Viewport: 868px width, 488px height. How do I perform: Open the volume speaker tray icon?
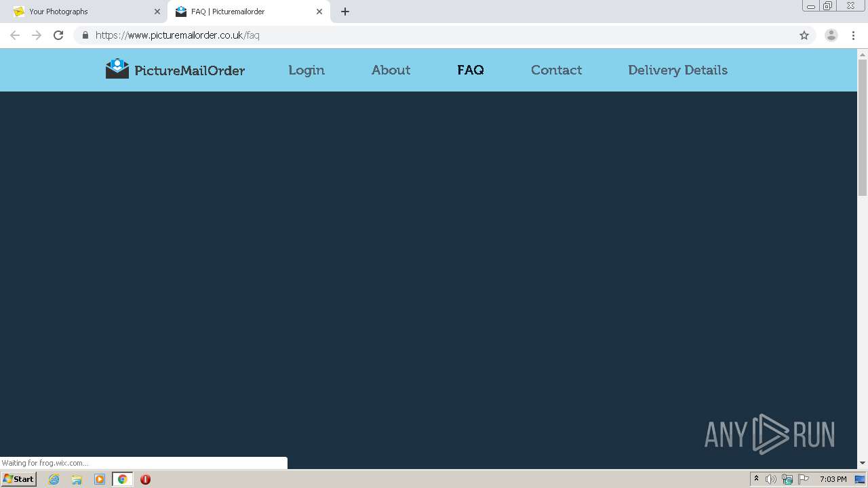(771, 479)
